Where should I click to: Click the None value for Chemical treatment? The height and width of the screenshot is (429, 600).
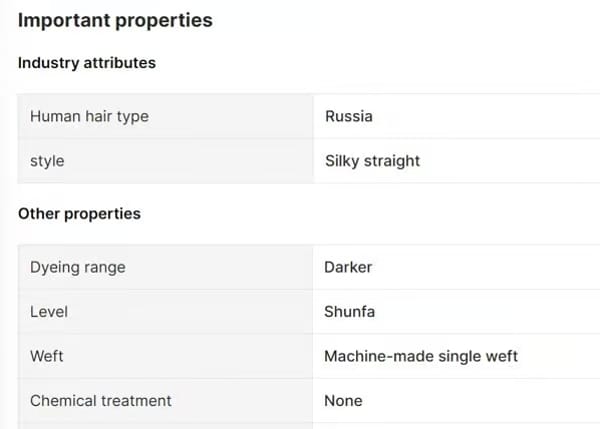pyautogui.click(x=343, y=401)
